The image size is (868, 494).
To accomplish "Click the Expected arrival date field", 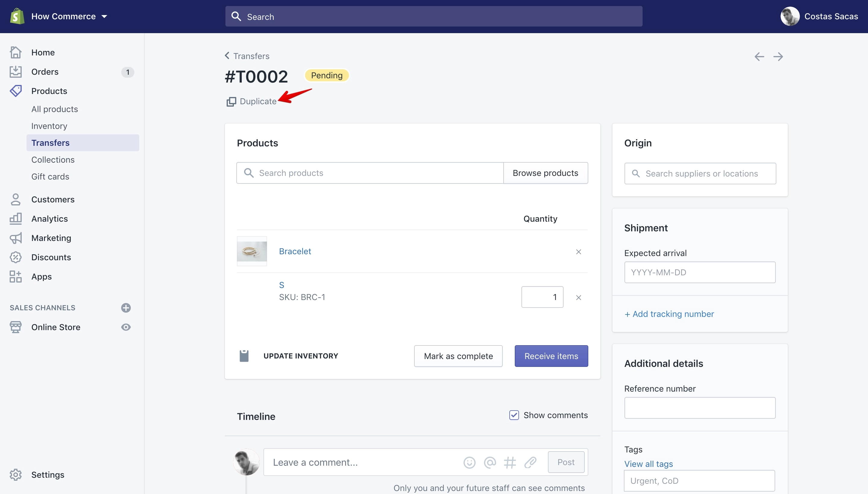I will click(x=700, y=272).
